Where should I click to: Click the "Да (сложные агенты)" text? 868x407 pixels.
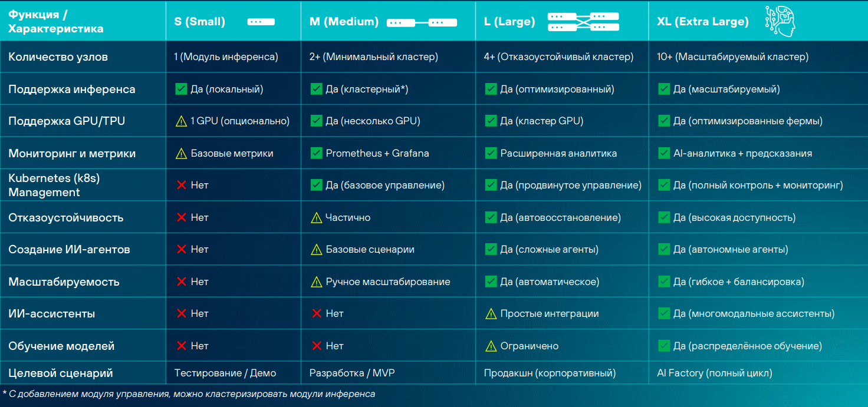click(550, 250)
